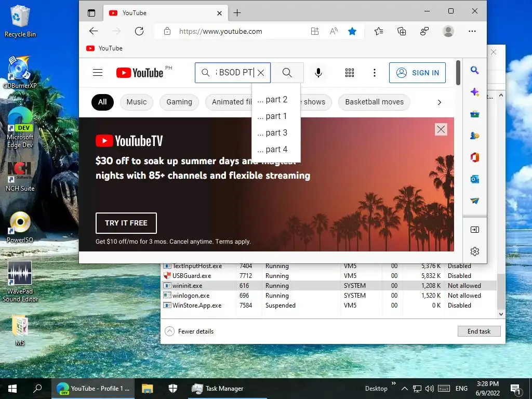Open Windows Security from the taskbar
Image resolution: width=532 pixels, height=399 pixels.
173,389
